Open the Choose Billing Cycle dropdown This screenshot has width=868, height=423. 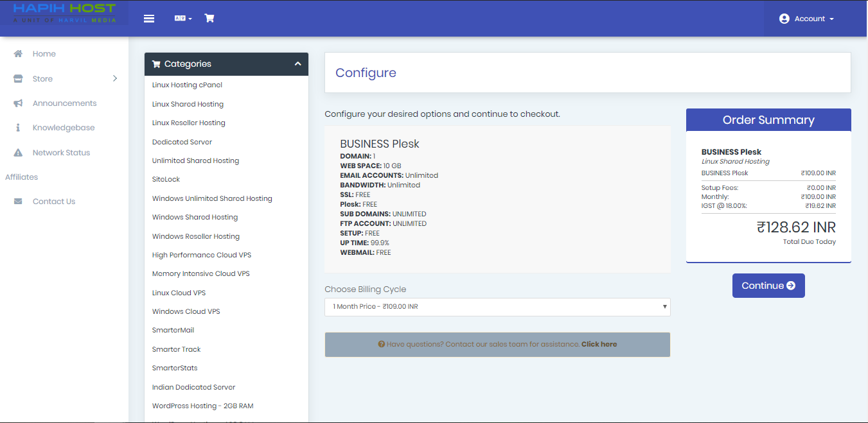(x=497, y=307)
